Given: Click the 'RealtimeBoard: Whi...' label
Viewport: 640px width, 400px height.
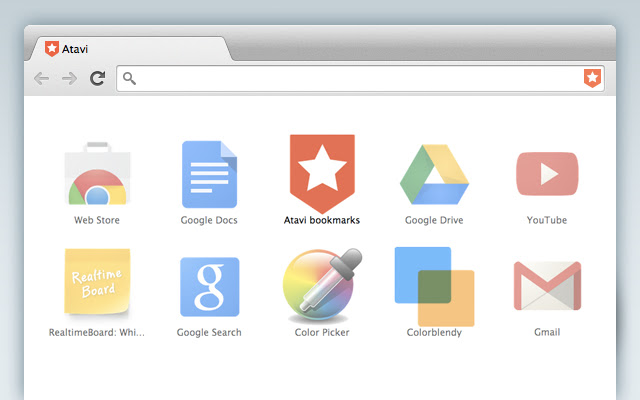Looking at the screenshot, I should [97, 332].
